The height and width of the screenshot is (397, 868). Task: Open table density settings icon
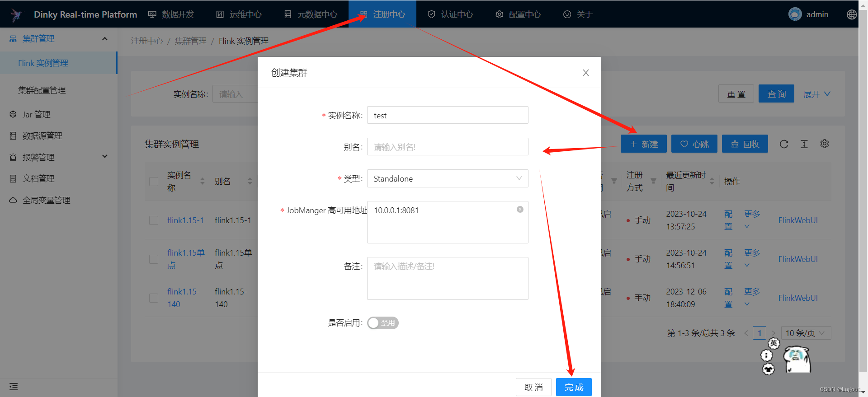(x=804, y=144)
